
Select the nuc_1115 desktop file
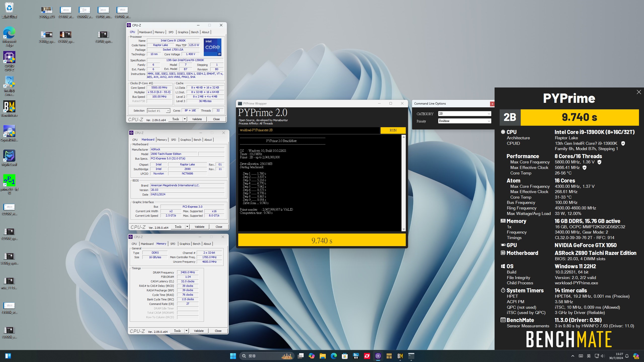point(9,283)
